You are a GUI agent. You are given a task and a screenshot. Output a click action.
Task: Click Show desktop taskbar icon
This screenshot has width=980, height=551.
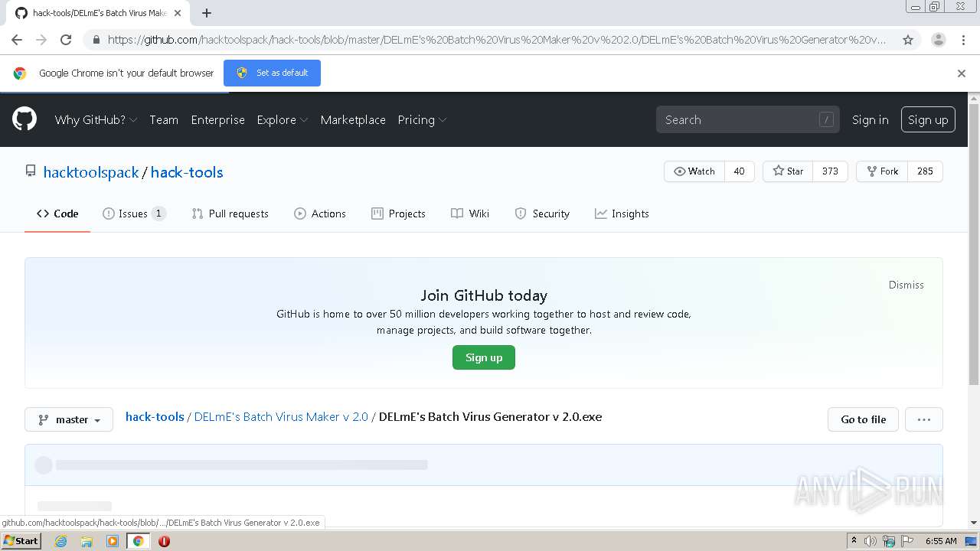[972, 541]
